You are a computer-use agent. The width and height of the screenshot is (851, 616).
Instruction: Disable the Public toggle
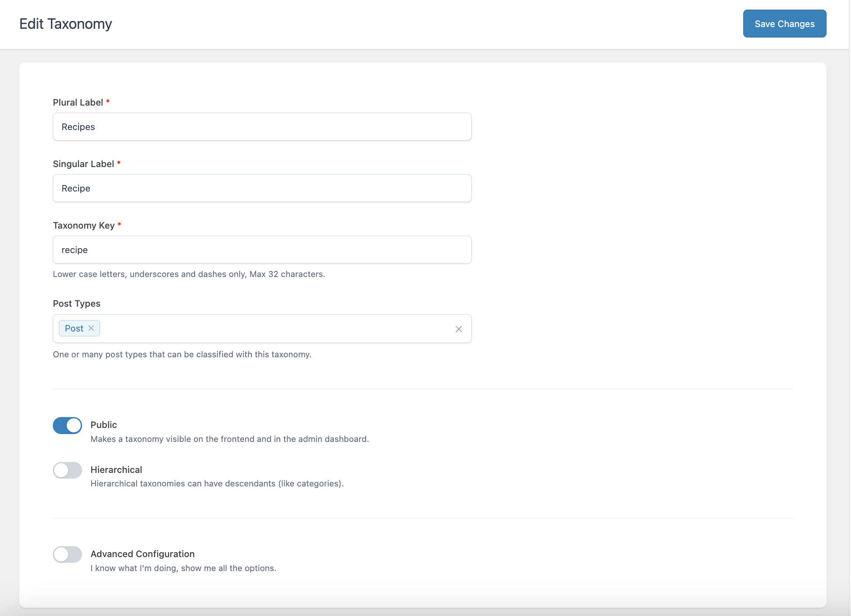click(67, 425)
